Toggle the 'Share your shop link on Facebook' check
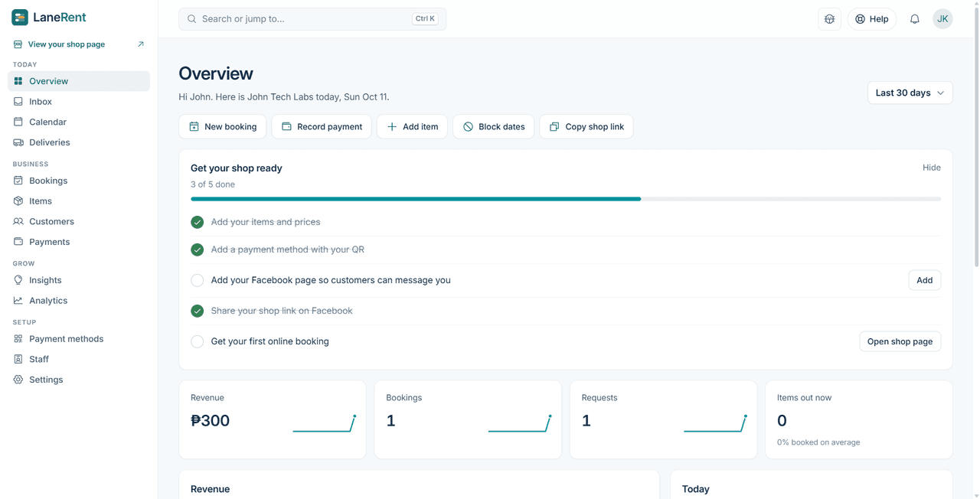 click(198, 311)
